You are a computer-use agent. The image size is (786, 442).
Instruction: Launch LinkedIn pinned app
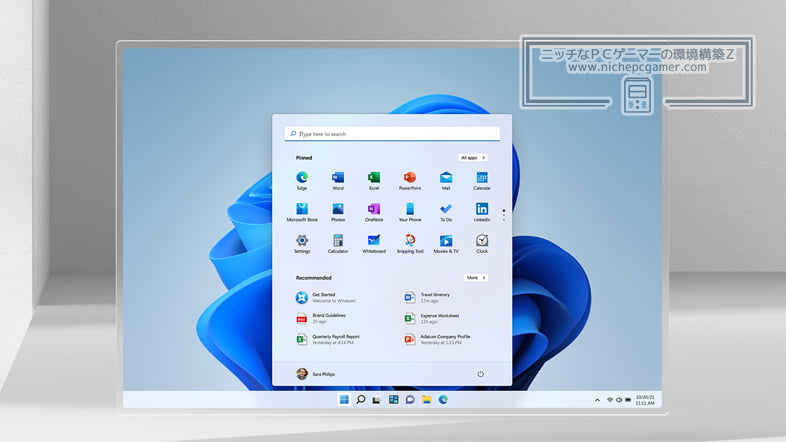pos(482,212)
